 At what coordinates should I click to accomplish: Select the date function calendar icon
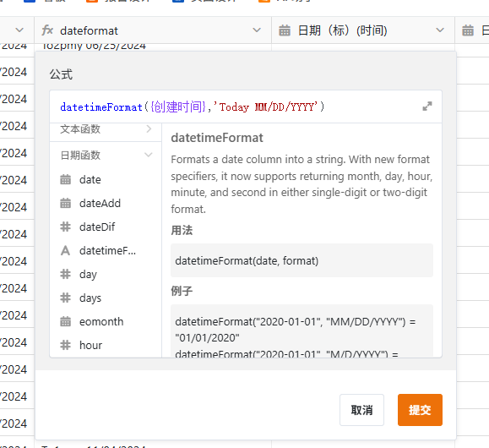(x=65, y=179)
